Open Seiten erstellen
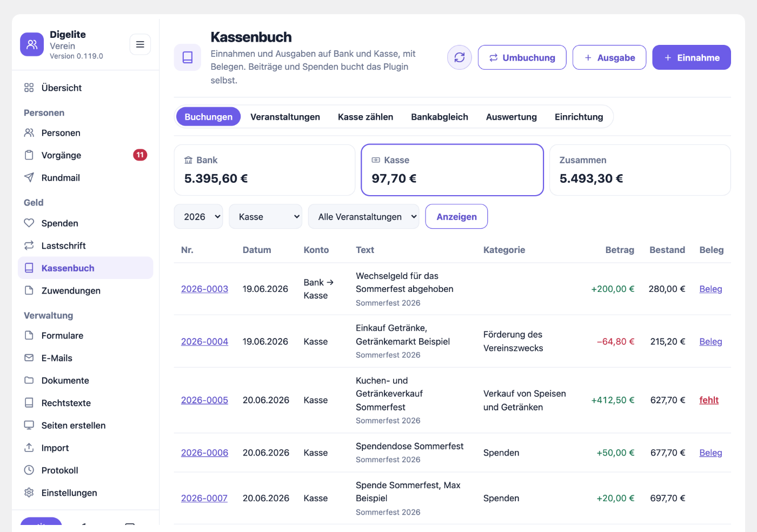The height and width of the screenshot is (532, 757). [85, 425]
